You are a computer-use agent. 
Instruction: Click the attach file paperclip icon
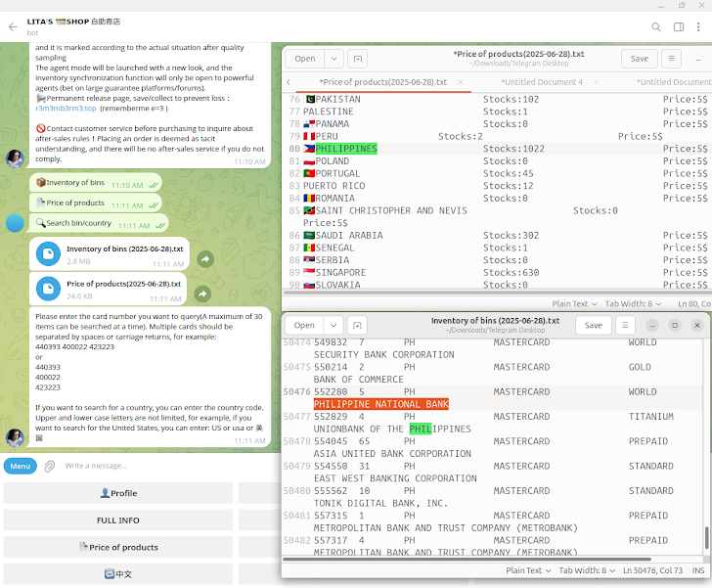50,466
